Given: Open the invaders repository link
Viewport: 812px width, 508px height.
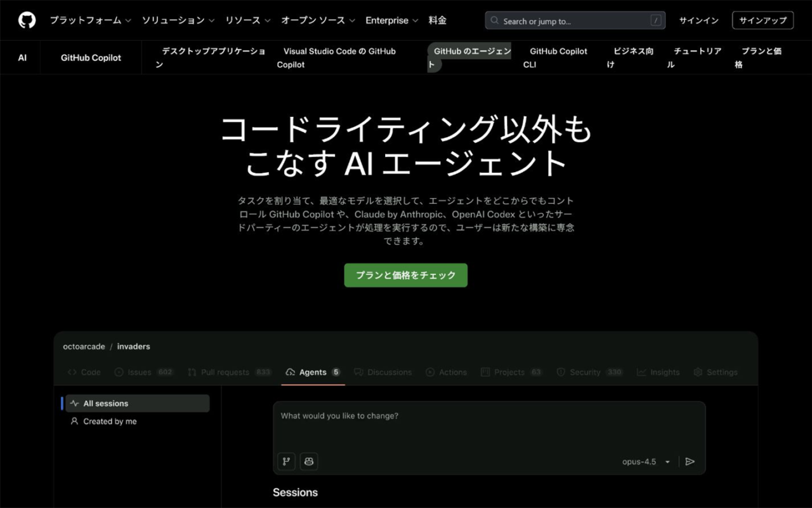Looking at the screenshot, I should tap(133, 347).
